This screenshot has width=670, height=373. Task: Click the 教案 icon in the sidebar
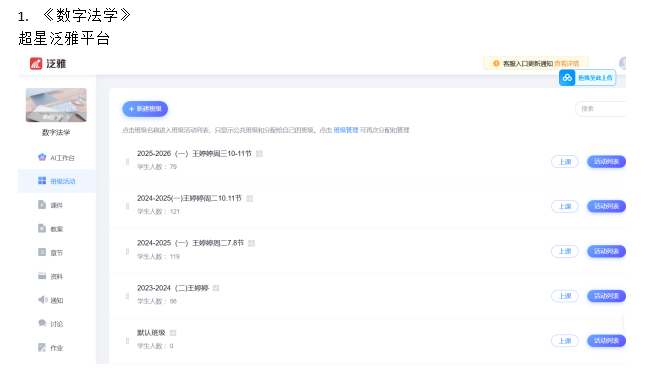tap(42, 228)
